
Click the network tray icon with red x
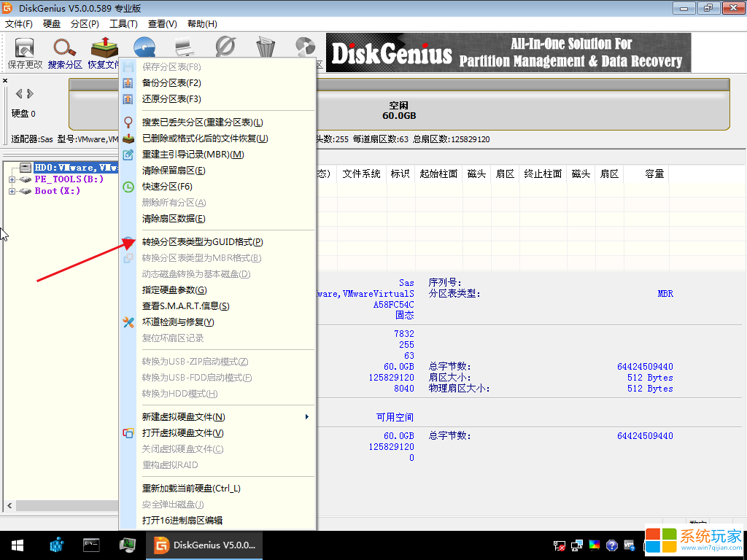coord(560,545)
